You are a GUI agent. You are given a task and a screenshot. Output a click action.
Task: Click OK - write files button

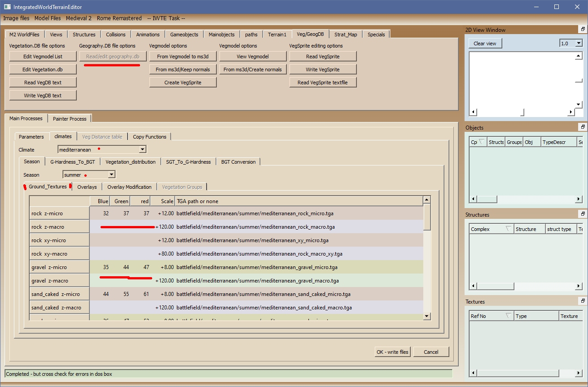[393, 352]
